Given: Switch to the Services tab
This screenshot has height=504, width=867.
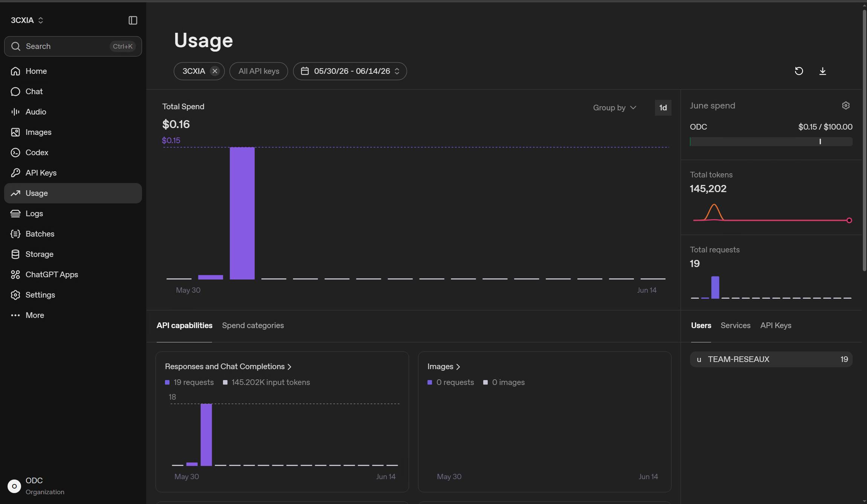Looking at the screenshot, I should point(735,325).
